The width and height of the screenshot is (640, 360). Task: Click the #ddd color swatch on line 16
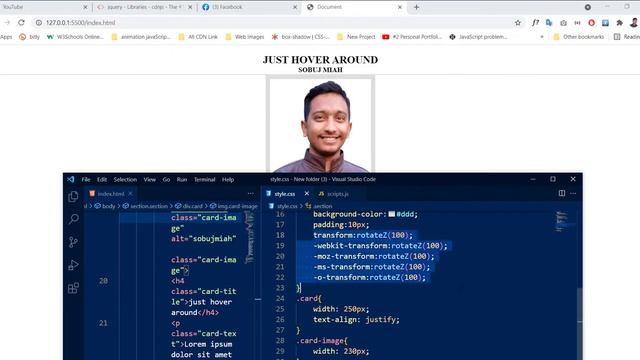(x=391, y=214)
